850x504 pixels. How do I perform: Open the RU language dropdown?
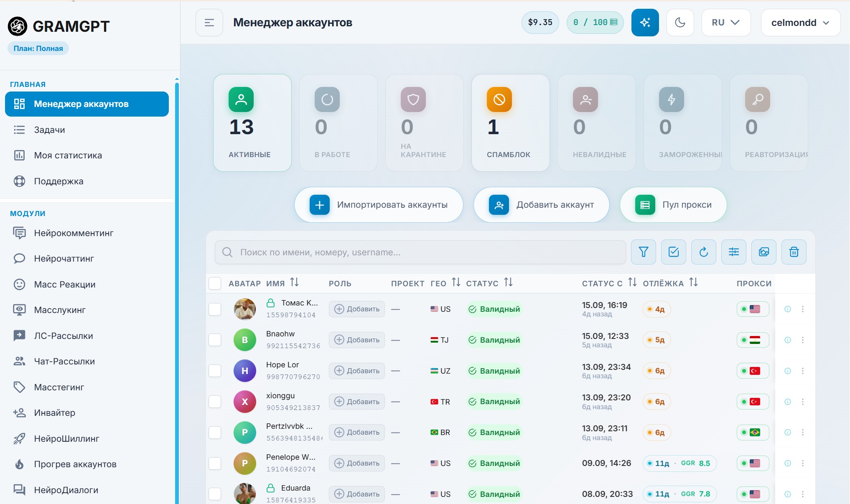coord(726,23)
